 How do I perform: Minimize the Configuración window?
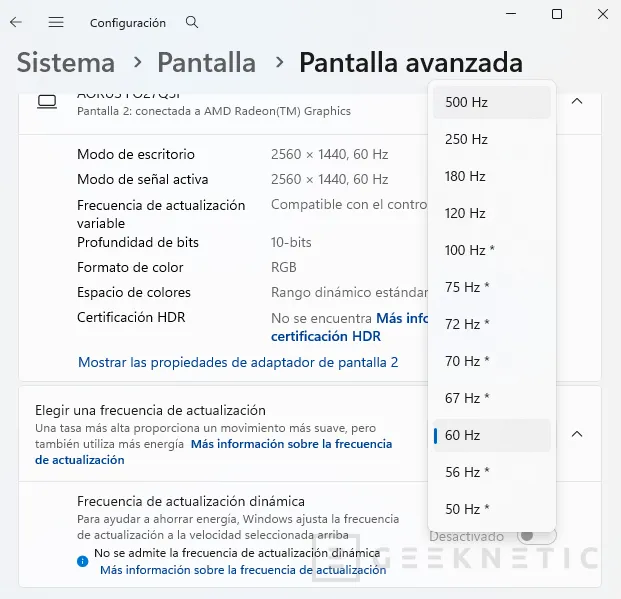point(512,14)
